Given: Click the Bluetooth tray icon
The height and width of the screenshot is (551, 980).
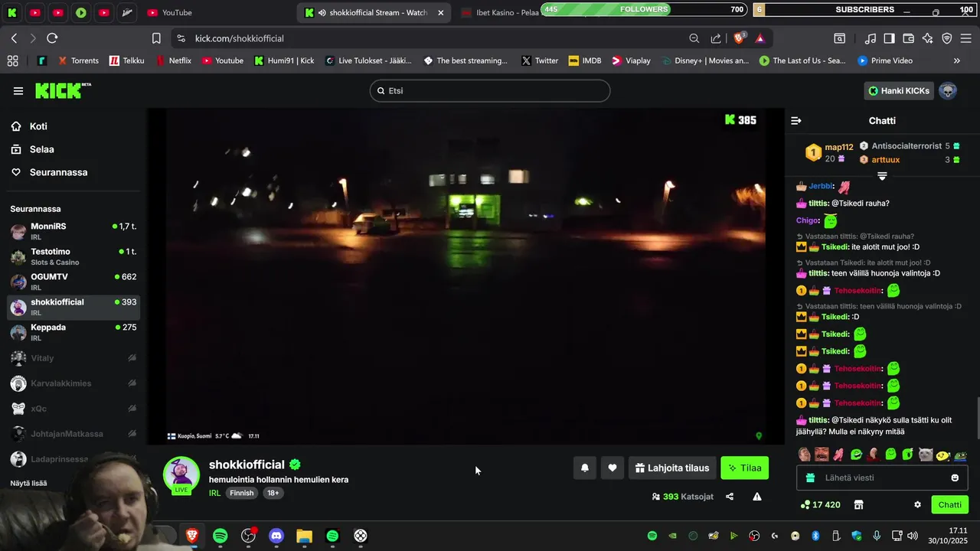Looking at the screenshot, I should [x=815, y=536].
